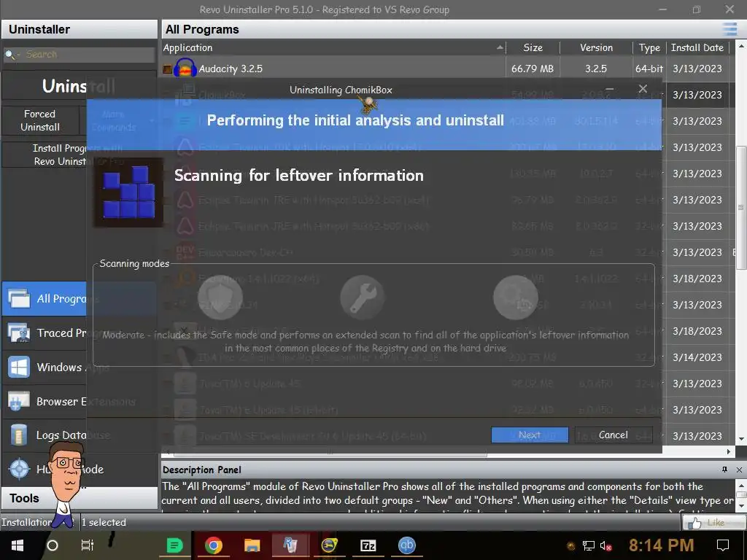747x560 pixels.
Task: Minimize the Uninstalling ChomikBox dialog
Action: pos(609,89)
